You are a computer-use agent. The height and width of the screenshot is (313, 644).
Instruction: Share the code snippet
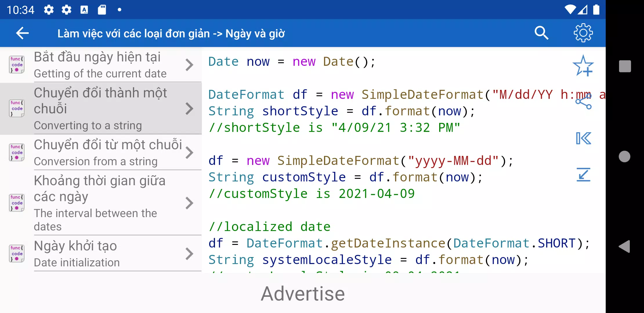[583, 102]
